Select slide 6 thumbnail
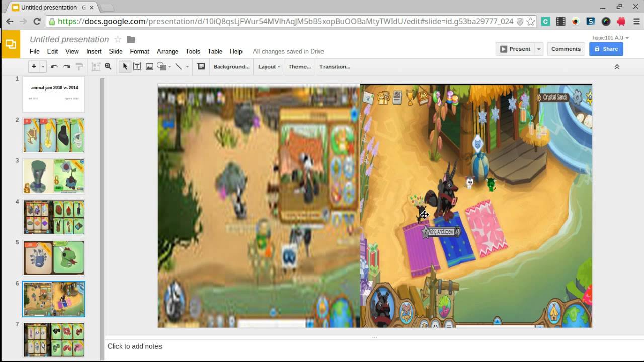Image resolution: width=644 pixels, height=362 pixels. 53,299
